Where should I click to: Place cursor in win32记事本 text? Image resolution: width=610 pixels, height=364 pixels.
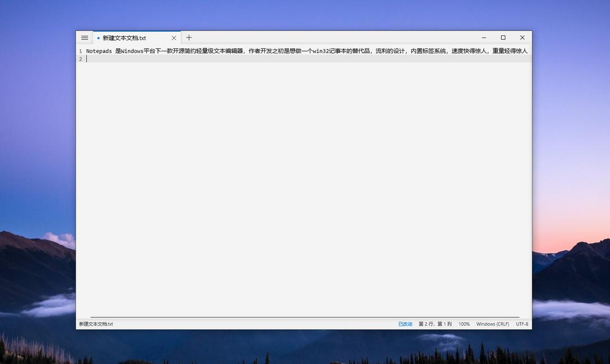point(330,51)
